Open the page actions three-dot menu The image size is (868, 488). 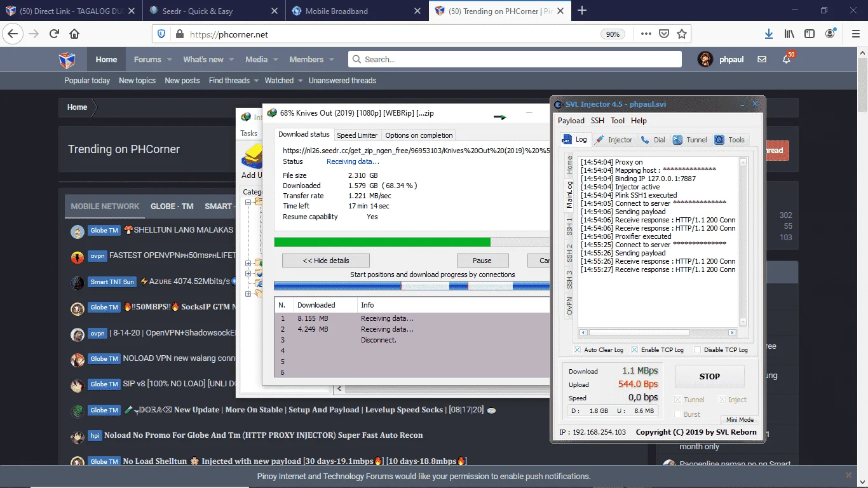pyautogui.click(x=646, y=34)
